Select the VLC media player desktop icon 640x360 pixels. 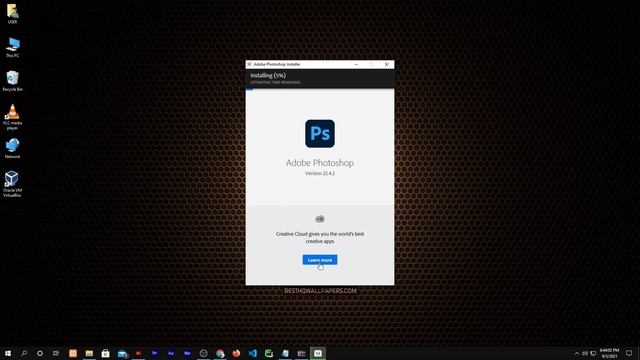click(12, 117)
